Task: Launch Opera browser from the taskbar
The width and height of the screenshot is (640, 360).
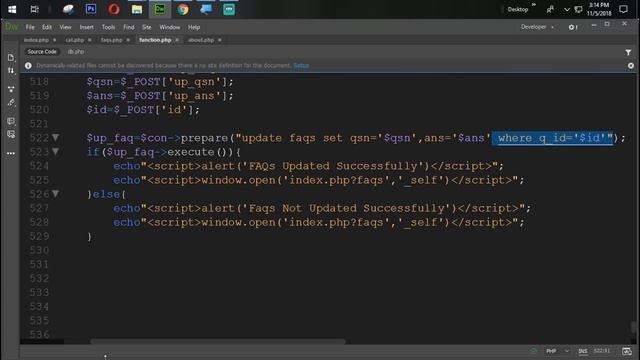Action: [114, 9]
